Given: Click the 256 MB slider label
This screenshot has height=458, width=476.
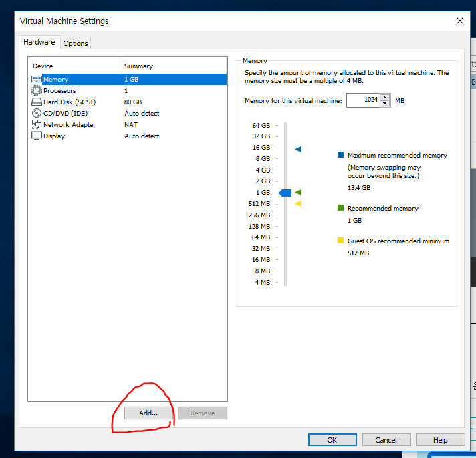Looking at the screenshot, I should [259, 215].
